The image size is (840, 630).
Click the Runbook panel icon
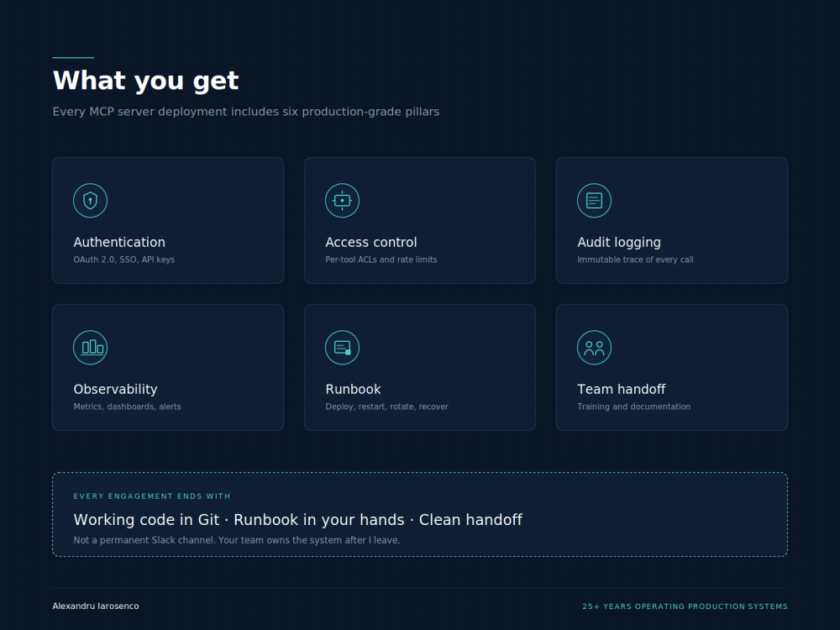(x=342, y=347)
